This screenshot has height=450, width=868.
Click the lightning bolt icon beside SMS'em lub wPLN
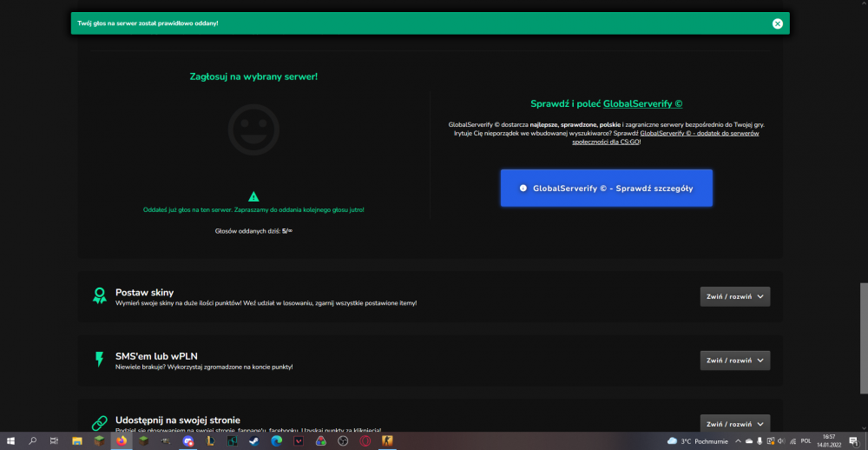coord(100,360)
